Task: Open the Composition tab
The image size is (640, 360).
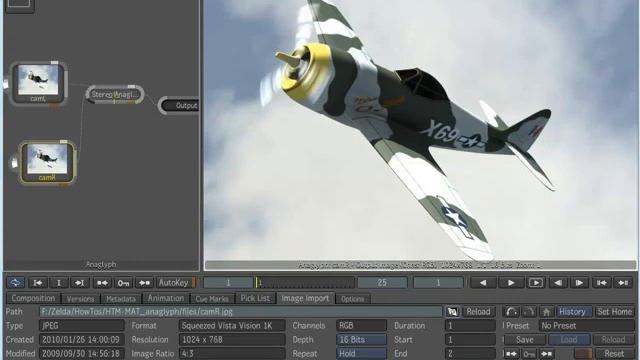Action: pyautogui.click(x=33, y=298)
